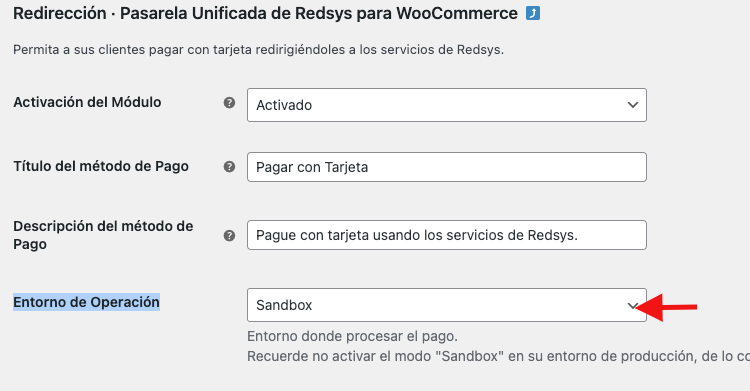Show help for Título del método de Pago
Image resolution: width=750 pixels, height=391 pixels.
coord(230,167)
